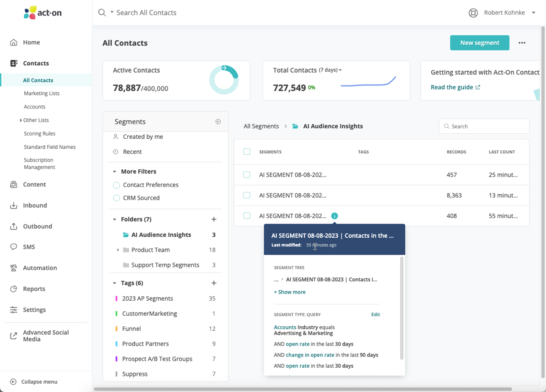Check the AI segment row with 457 records
546x392 pixels.
[247, 175]
